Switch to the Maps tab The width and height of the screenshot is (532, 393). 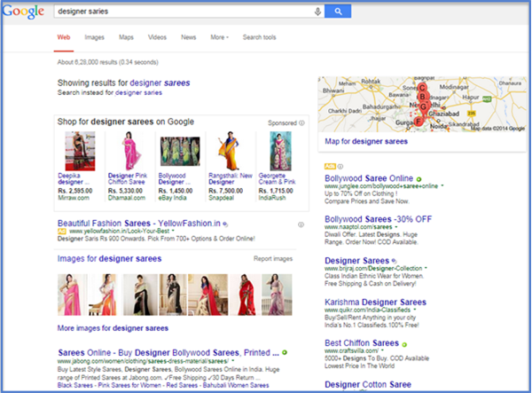(x=126, y=37)
